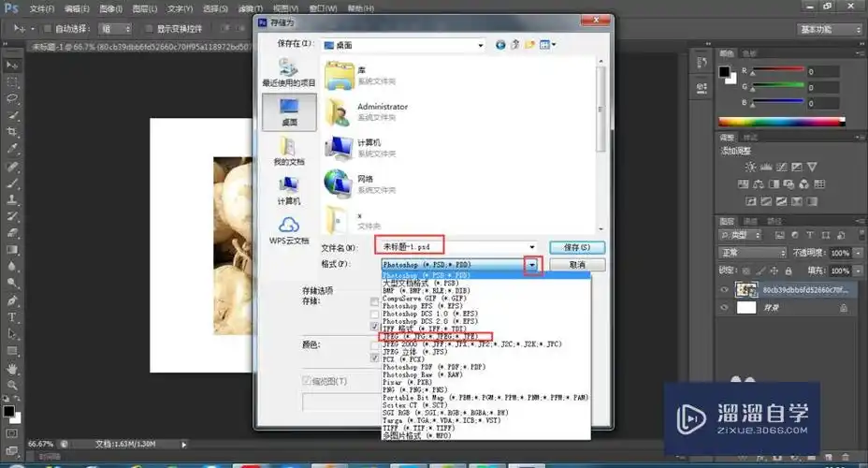The height and width of the screenshot is (468, 868).
Task: Click the lock all padlock icon in Layers
Action: tap(788, 271)
